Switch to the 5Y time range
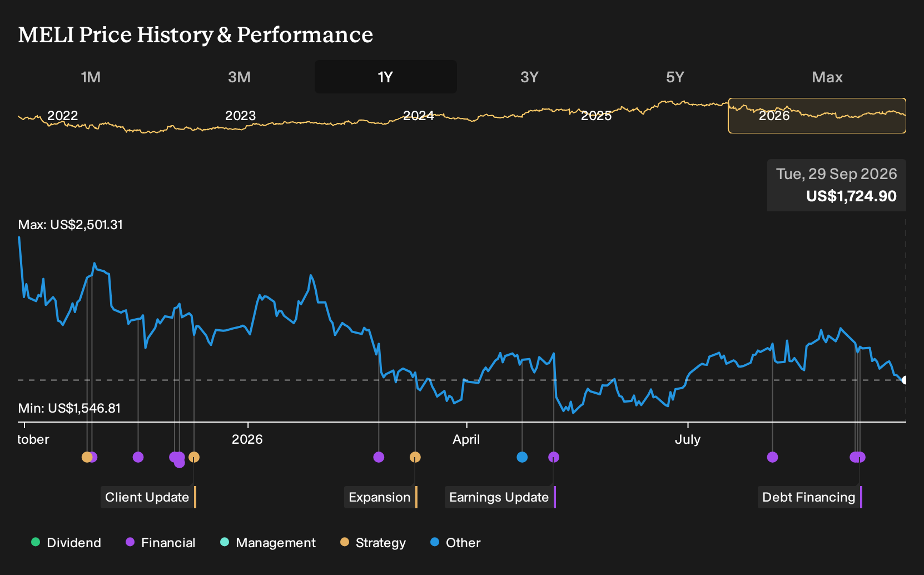Screen dimensions: 924x575 click(x=675, y=77)
